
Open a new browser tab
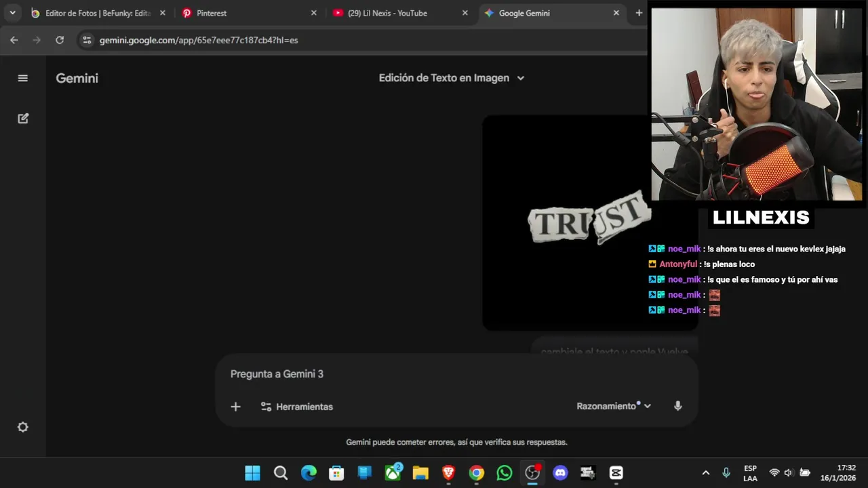639,13
